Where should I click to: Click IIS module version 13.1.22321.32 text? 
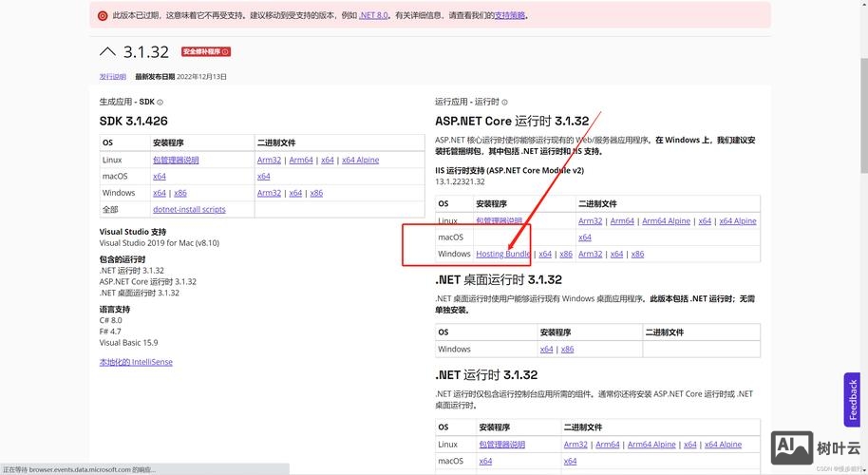pos(460,181)
